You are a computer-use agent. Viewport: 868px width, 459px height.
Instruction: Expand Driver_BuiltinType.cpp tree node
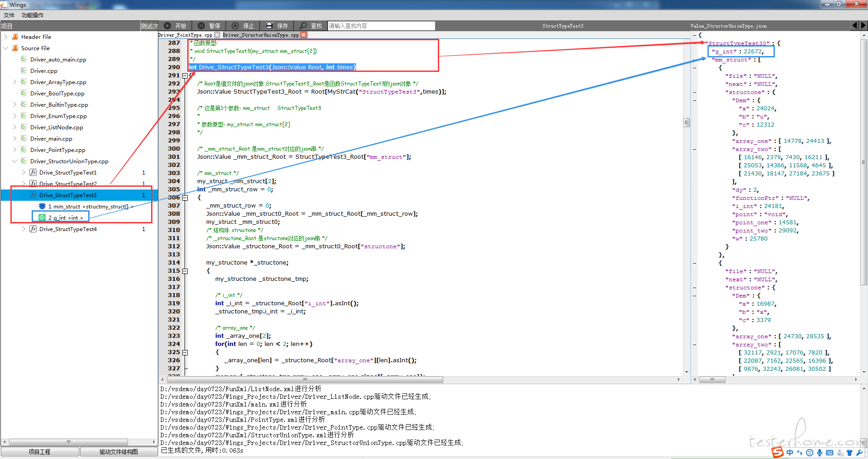pyautogui.click(x=14, y=104)
